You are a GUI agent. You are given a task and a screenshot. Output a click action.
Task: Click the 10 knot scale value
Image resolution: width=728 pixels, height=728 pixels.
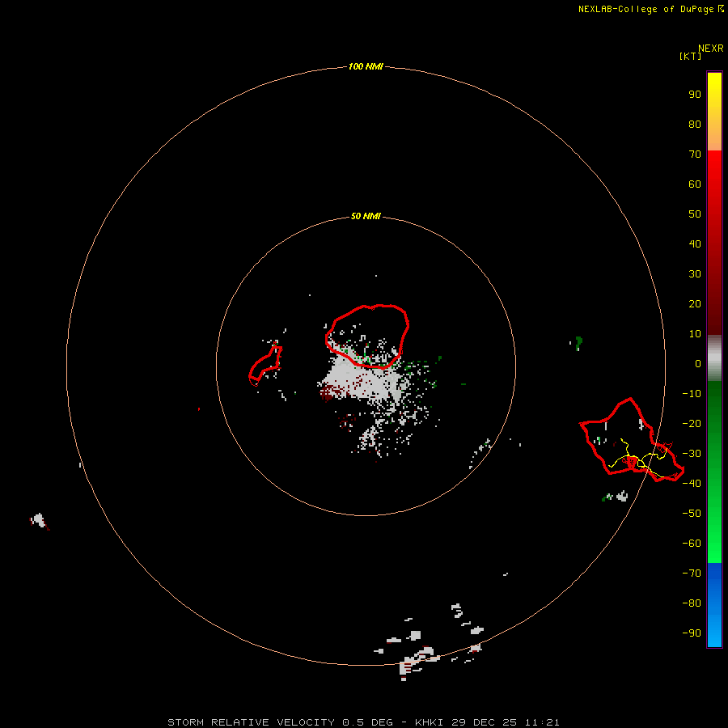[x=695, y=334]
